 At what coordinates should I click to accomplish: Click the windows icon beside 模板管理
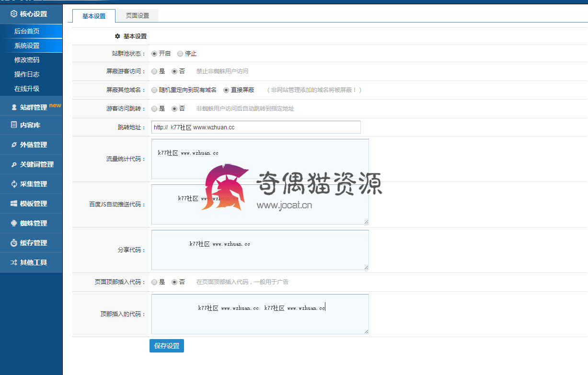coord(14,204)
